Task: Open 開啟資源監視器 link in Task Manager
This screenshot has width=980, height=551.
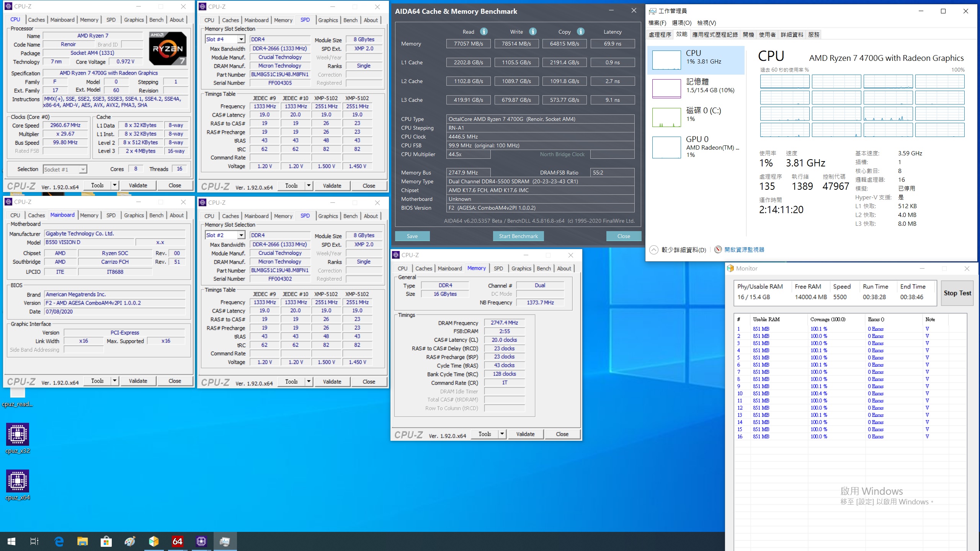Action: click(x=744, y=249)
